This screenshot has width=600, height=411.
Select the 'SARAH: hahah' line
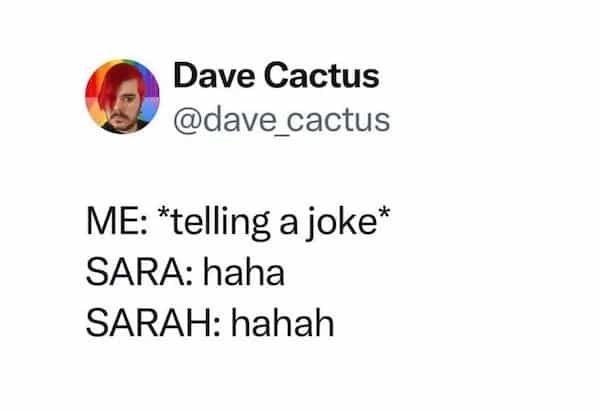[x=210, y=323]
